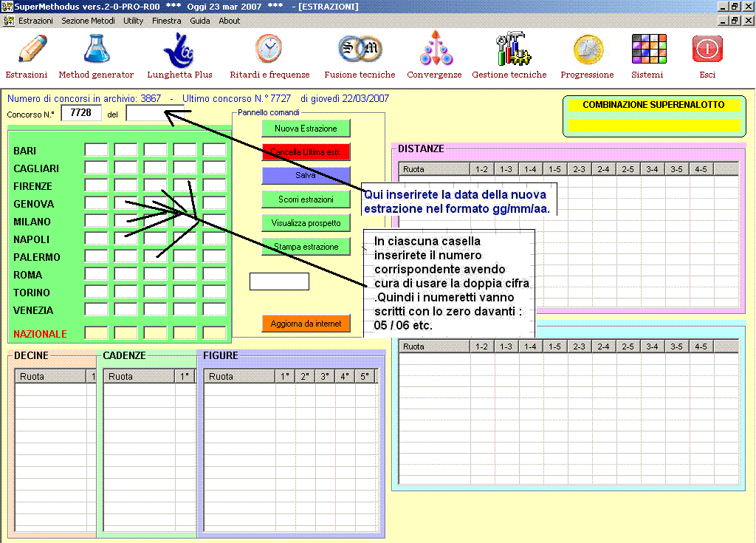Click the document icon beside Estrazioni menu
Viewport: 756px width, 543px height.
pos(8,21)
